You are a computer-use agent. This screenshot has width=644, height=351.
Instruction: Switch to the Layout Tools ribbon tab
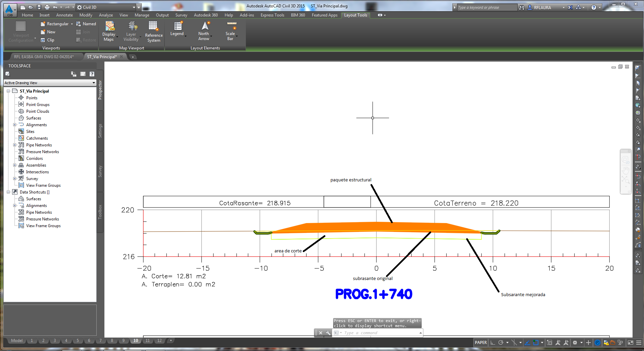(355, 15)
